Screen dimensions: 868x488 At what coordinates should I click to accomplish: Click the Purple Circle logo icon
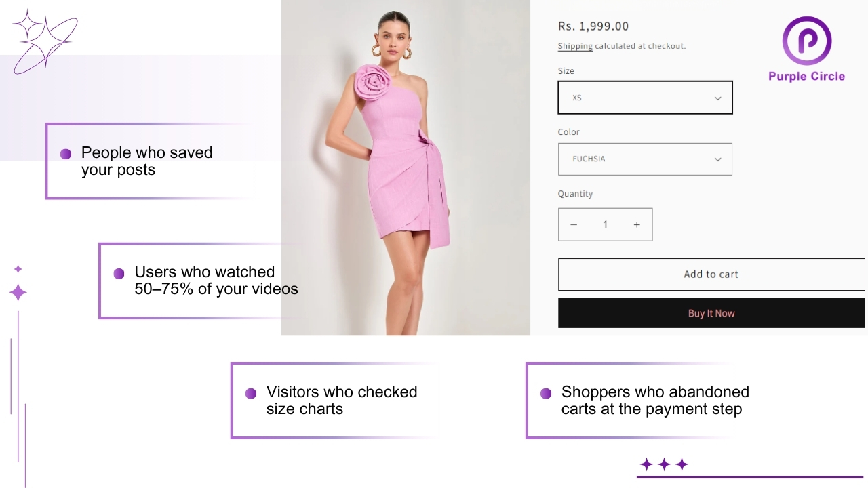point(806,41)
